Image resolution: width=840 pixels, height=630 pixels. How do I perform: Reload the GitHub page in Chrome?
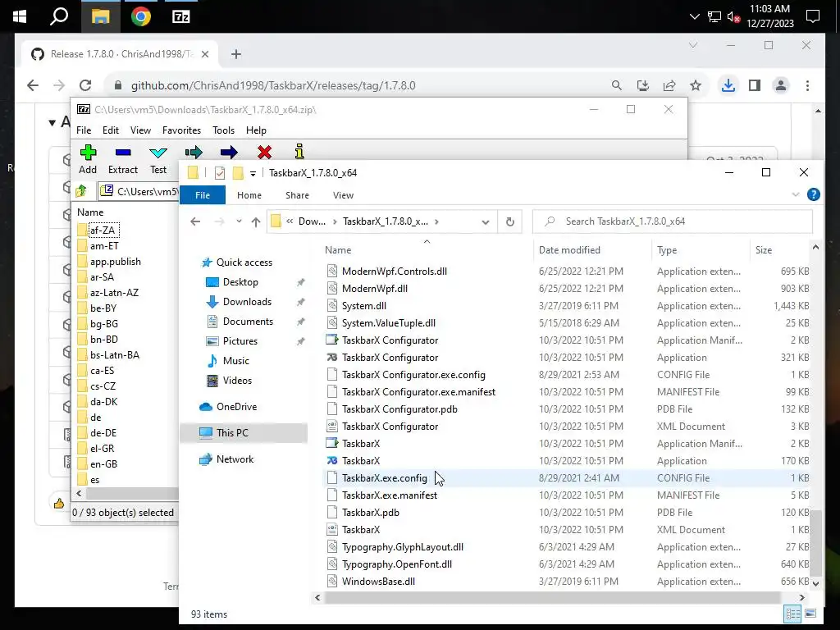pyautogui.click(x=85, y=85)
